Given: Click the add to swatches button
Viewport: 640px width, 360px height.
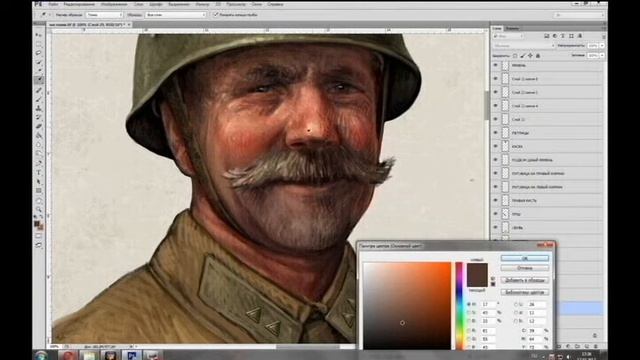Looking at the screenshot, I should (x=524, y=280).
